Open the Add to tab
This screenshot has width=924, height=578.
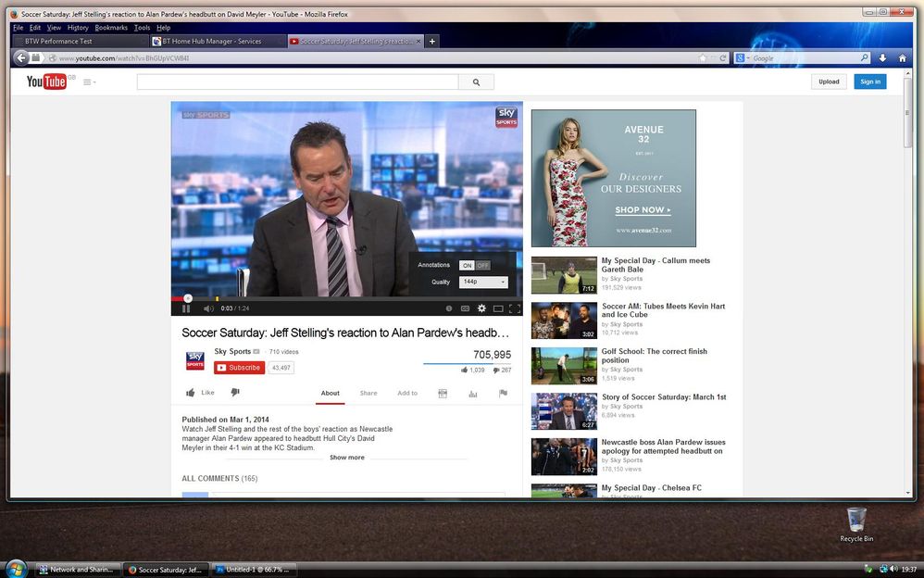pos(407,393)
